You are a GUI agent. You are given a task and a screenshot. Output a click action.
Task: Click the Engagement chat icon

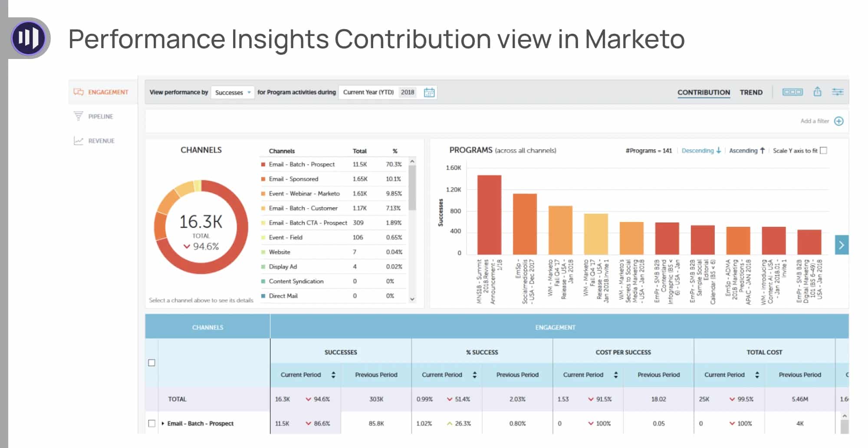coord(79,92)
